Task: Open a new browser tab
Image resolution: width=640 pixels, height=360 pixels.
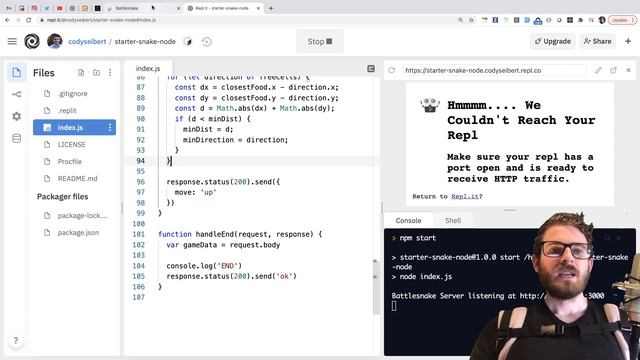Action: click(x=271, y=8)
